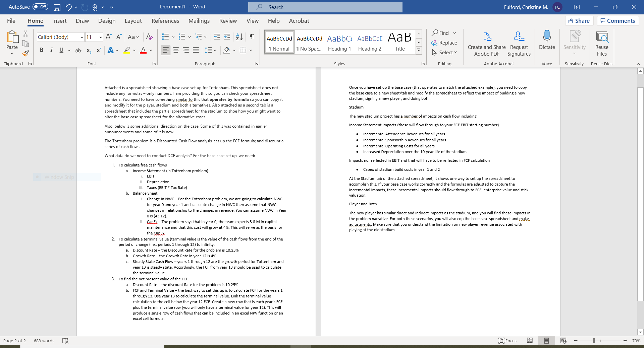Screen dimensions: 644x348
Task: Switch to the References tab
Action: pos(165,21)
